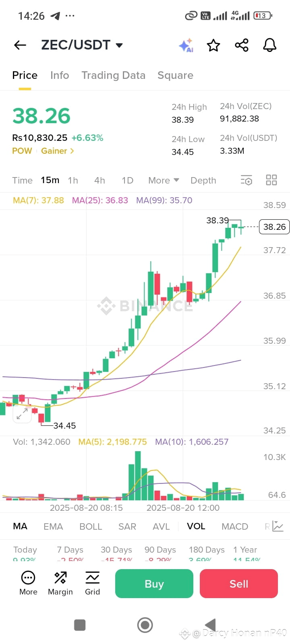Tap the Rs10,830.25 converted price
290x644 pixels.
40,138
